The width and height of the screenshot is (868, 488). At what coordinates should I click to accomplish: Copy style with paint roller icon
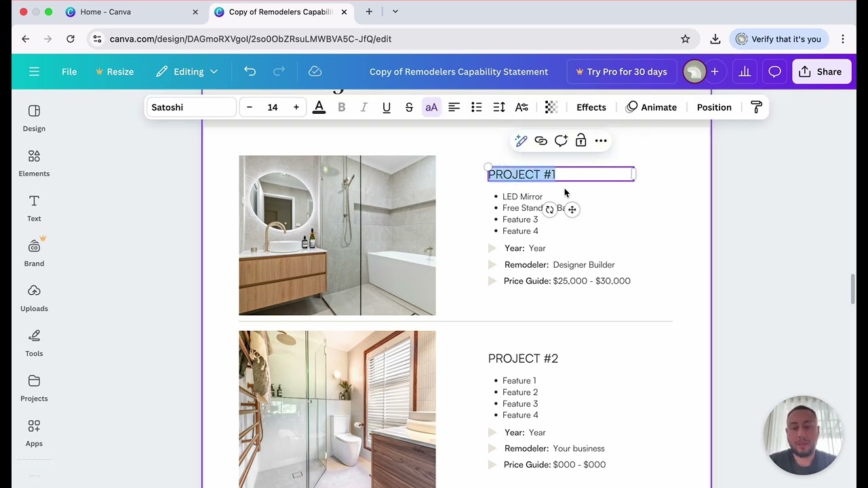point(757,107)
